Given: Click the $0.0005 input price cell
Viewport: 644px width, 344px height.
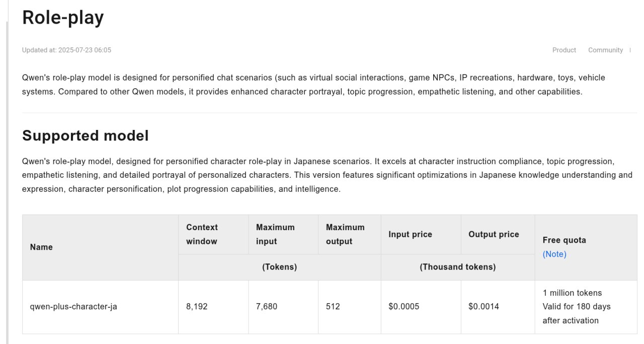Looking at the screenshot, I should tap(404, 306).
